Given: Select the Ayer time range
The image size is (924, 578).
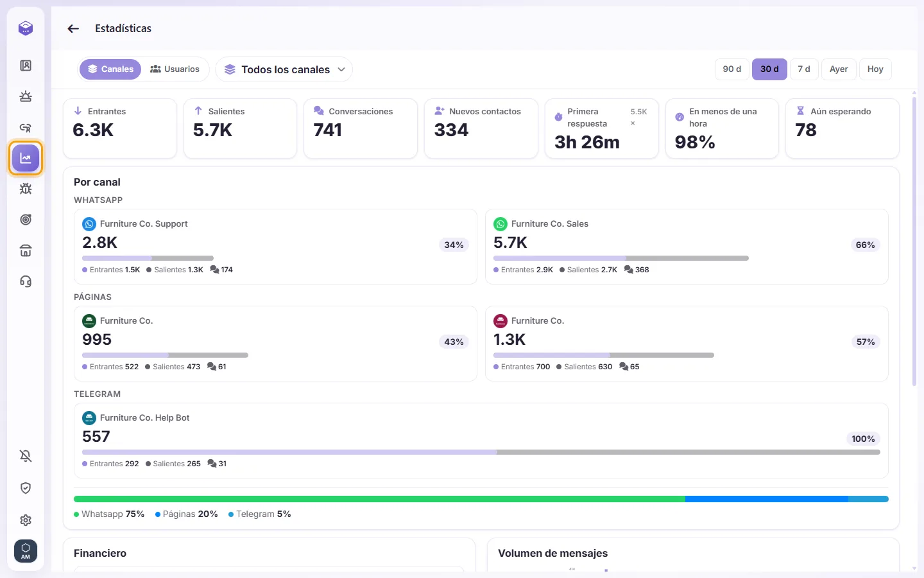Looking at the screenshot, I should pyautogui.click(x=839, y=69).
